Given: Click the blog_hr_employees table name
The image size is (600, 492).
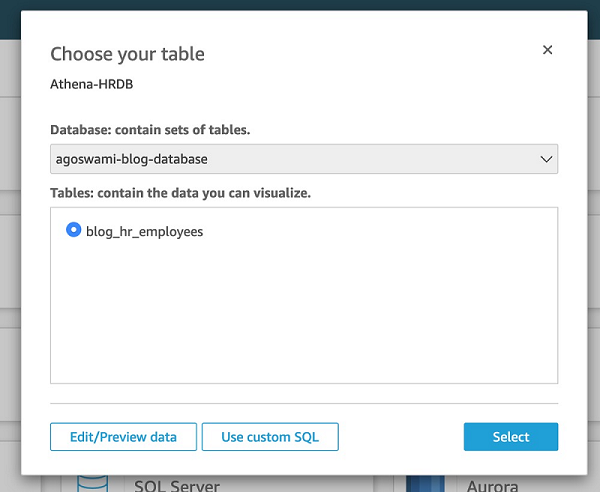Looking at the screenshot, I should (x=145, y=232).
